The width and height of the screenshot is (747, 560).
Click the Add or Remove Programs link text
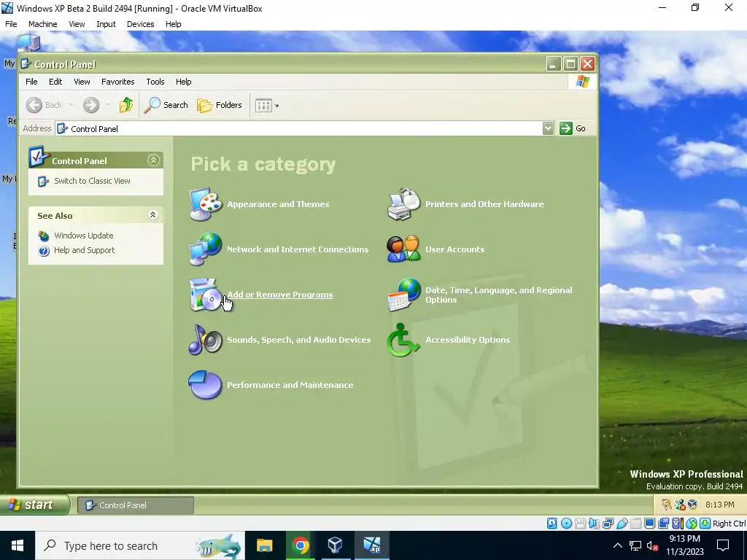(x=280, y=295)
